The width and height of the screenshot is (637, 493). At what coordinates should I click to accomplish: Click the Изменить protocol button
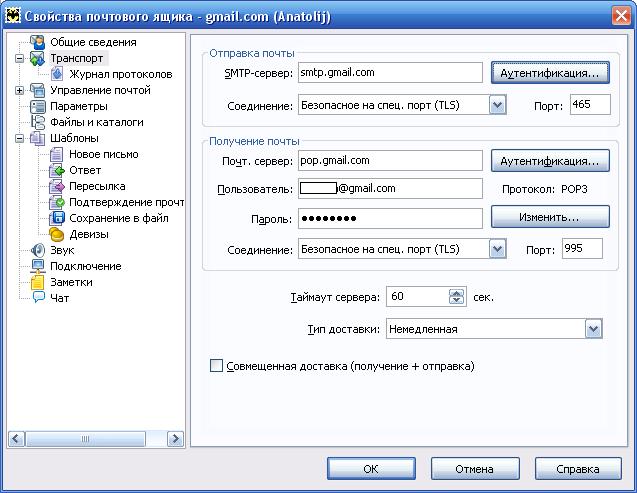(550, 216)
